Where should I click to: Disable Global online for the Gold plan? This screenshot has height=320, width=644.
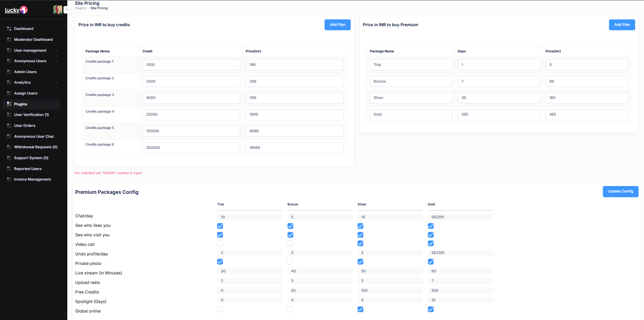[431, 309]
